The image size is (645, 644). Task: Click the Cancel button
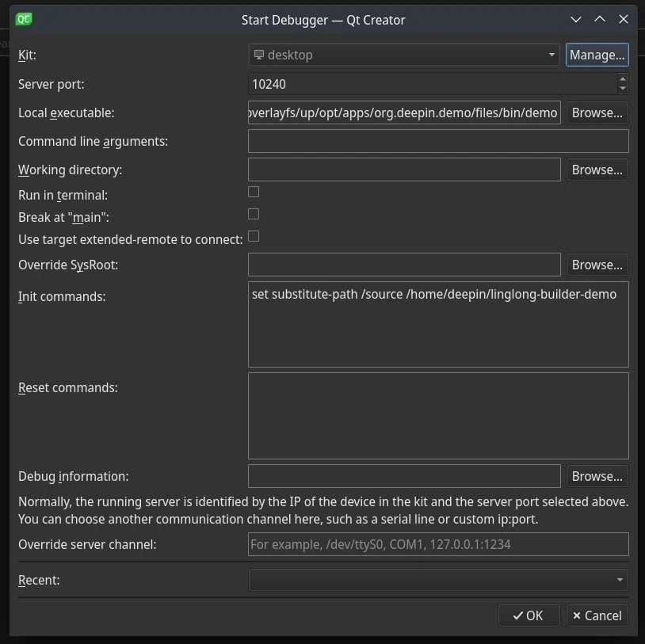[x=597, y=615]
